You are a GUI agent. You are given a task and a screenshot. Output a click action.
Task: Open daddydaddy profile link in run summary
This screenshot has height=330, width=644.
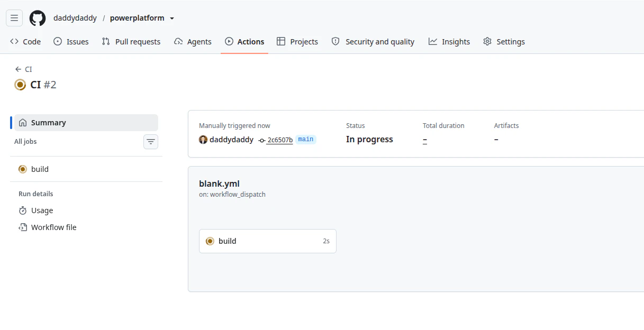pos(231,140)
